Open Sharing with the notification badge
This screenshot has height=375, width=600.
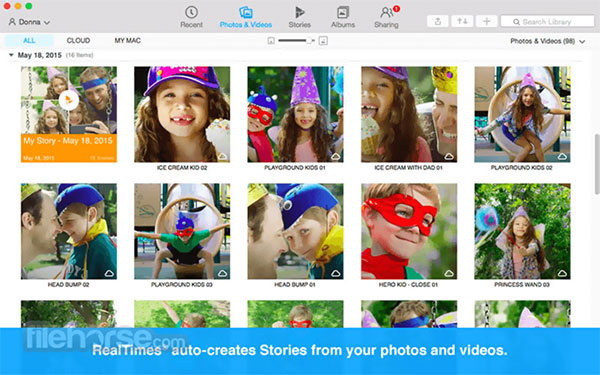pos(388,12)
